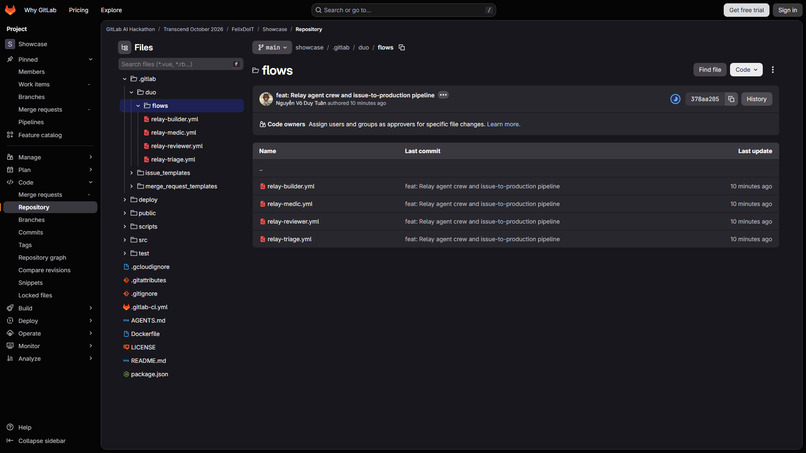Open the Why GitLab menu
This screenshot has width=806, height=453.
40,10
